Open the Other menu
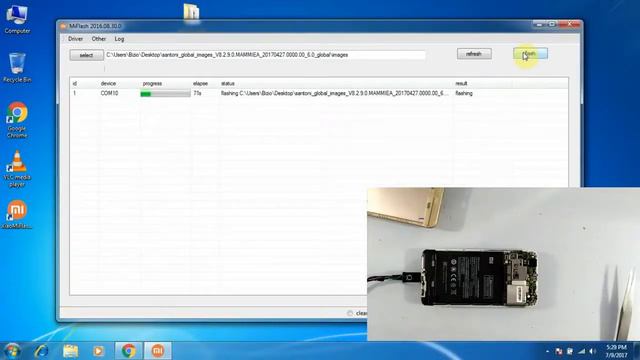Screen dimensions: 640x360 point(99,39)
